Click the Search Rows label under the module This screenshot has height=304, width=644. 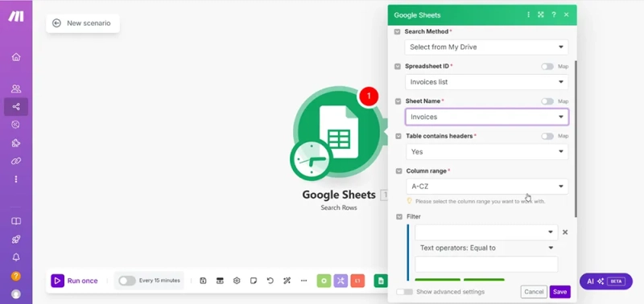click(x=339, y=207)
